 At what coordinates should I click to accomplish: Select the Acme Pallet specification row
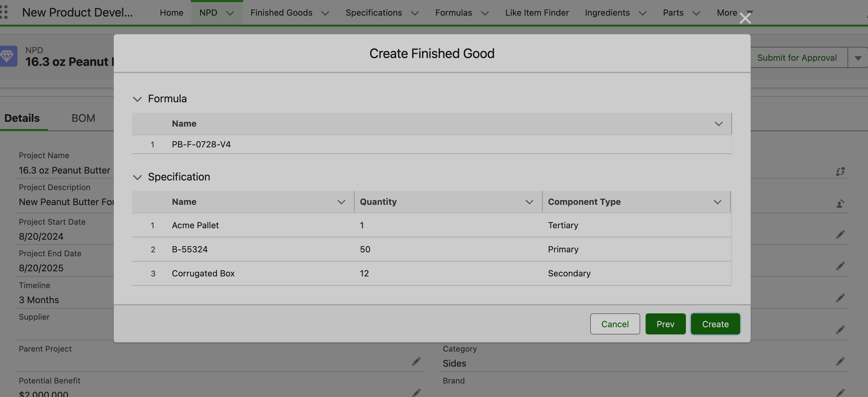pos(195,225)
